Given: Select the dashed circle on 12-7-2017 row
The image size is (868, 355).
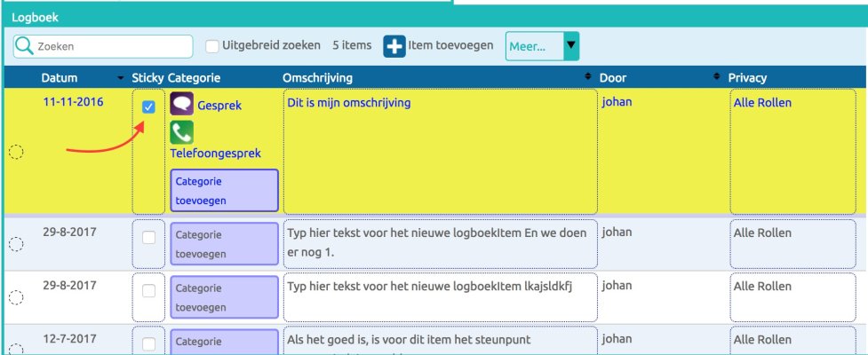Looking at the screenshot, I should pos(17,349).
